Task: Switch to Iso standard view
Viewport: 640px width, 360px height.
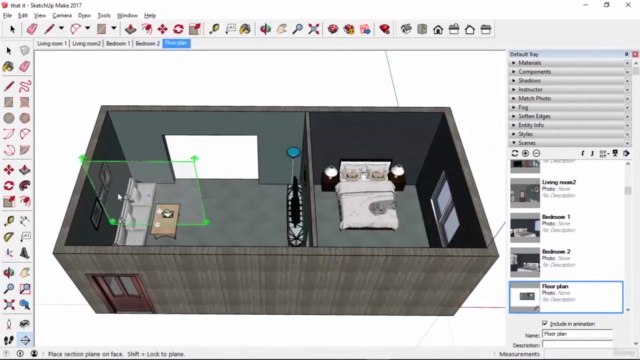Action: [406, 29]
